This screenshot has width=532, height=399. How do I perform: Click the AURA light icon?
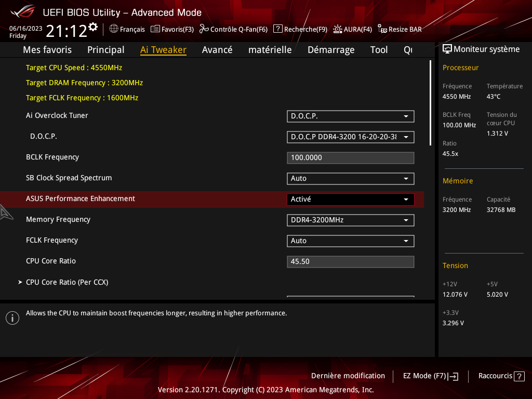click(338, 29)
